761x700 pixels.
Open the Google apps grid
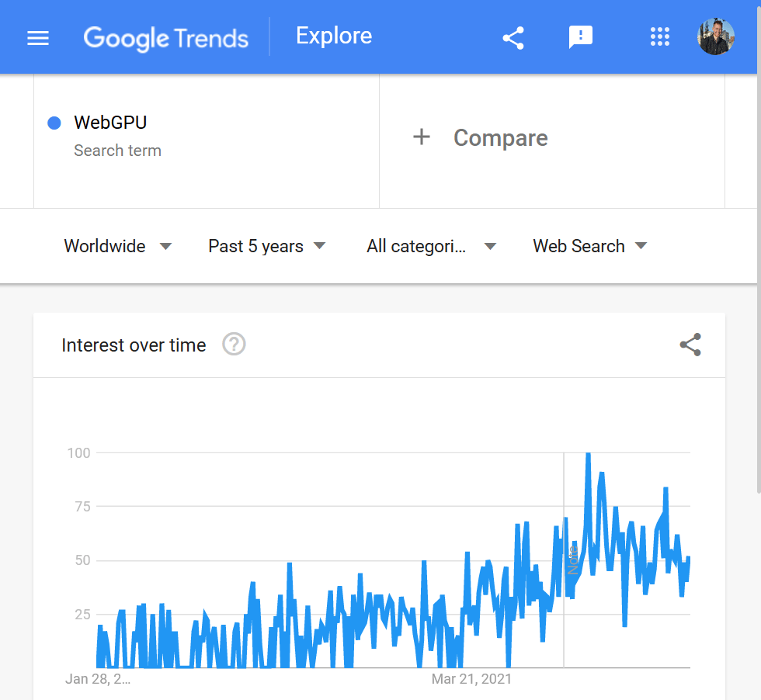click(659, 37)
